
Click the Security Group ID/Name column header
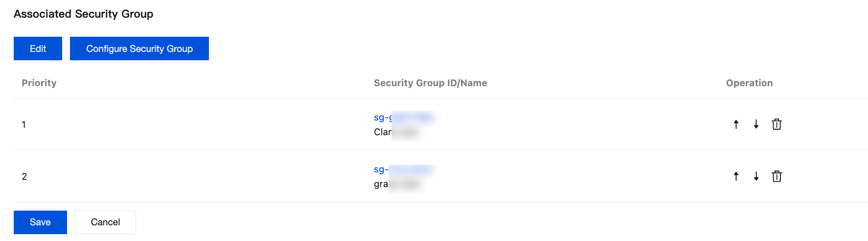tap(430, 83)
